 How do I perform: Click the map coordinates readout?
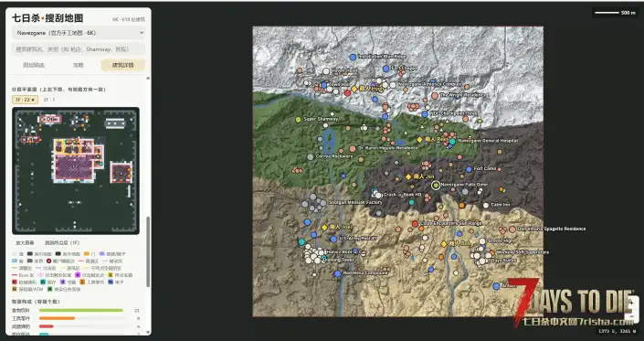617,331
